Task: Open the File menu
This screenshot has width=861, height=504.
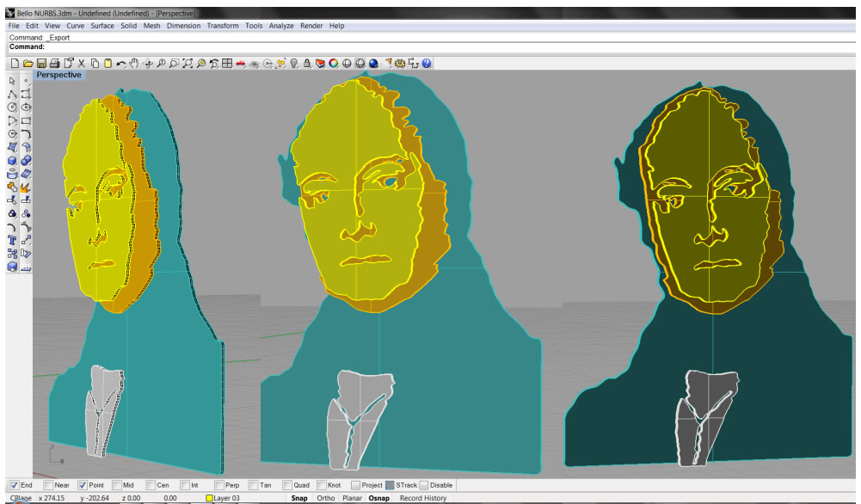Action: [x=14, y=26]
